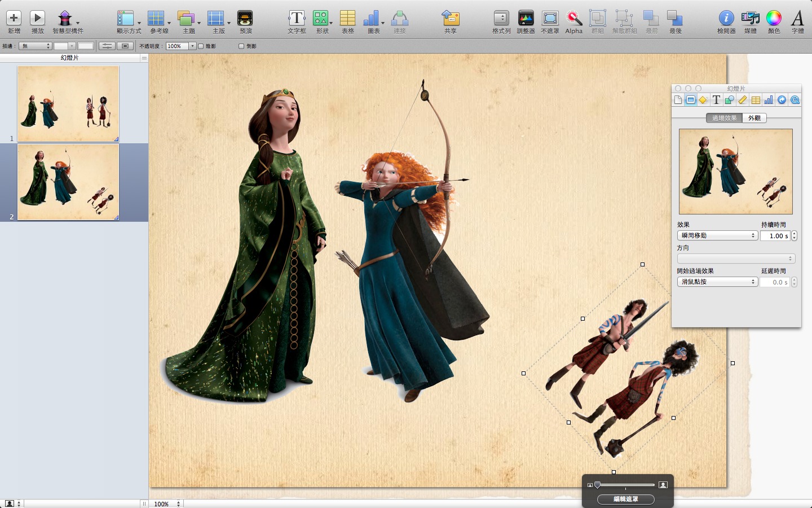Collapse navigator with the header grip icon

(144, 58)
